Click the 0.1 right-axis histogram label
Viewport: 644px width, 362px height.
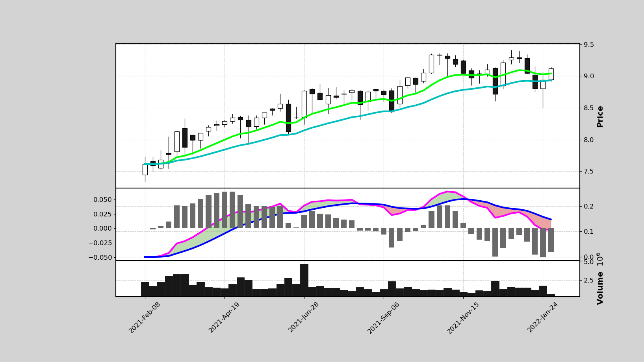pos(588,231)
